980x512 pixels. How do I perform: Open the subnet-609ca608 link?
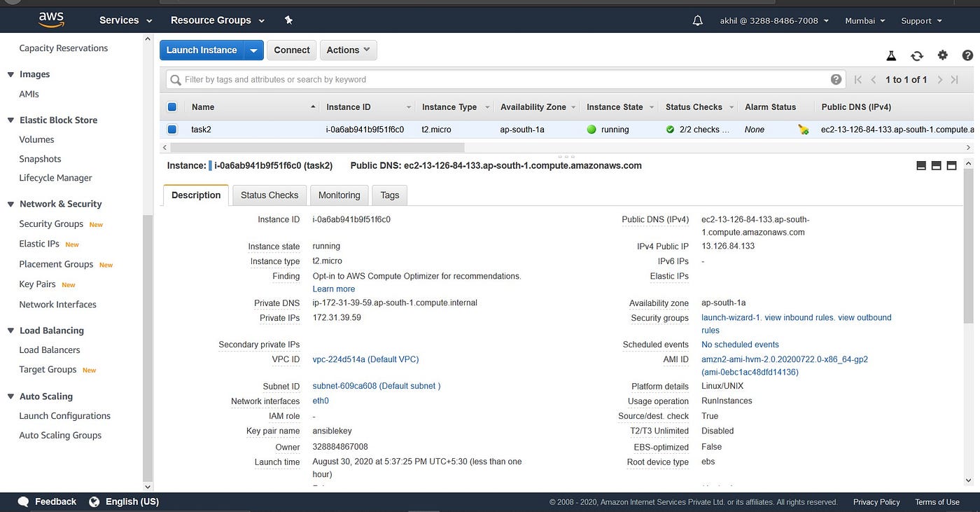(x=377, y=386)
